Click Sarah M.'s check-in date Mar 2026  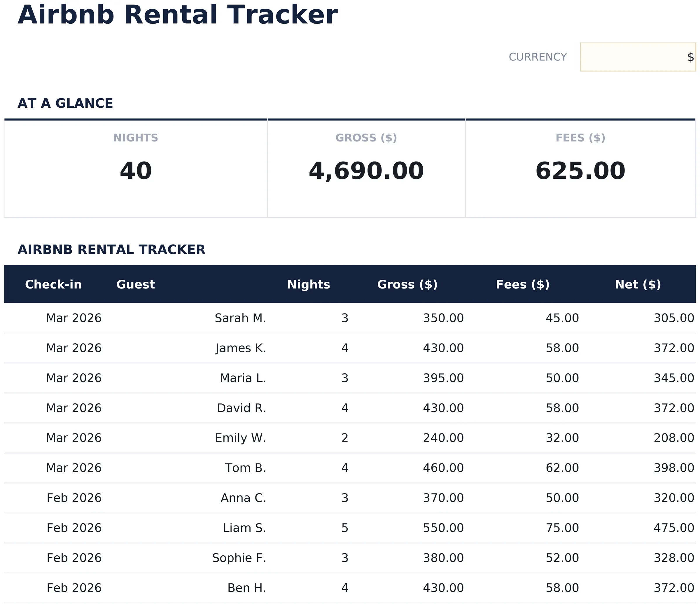click(74, 318)
